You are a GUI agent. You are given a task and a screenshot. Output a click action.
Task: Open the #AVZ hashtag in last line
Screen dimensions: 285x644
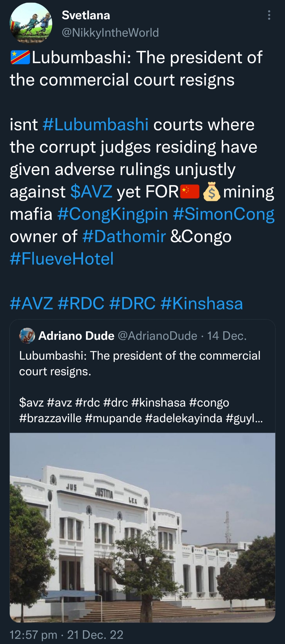31,303
